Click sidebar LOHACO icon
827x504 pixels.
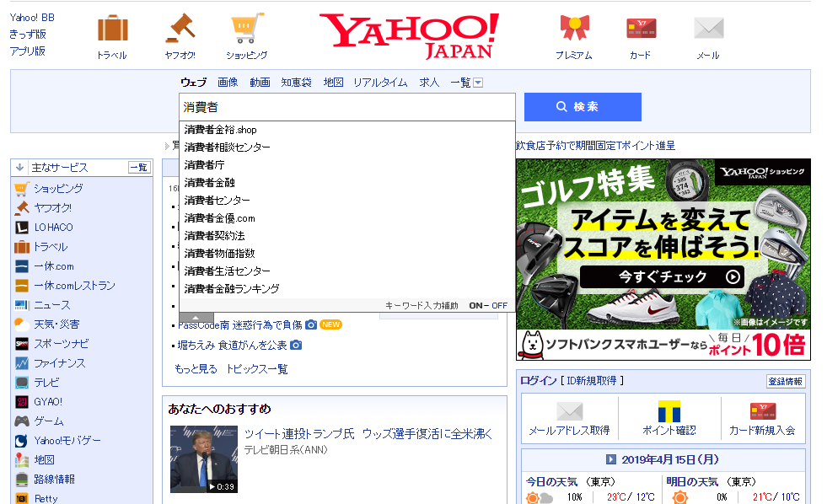tap(22, 228)
